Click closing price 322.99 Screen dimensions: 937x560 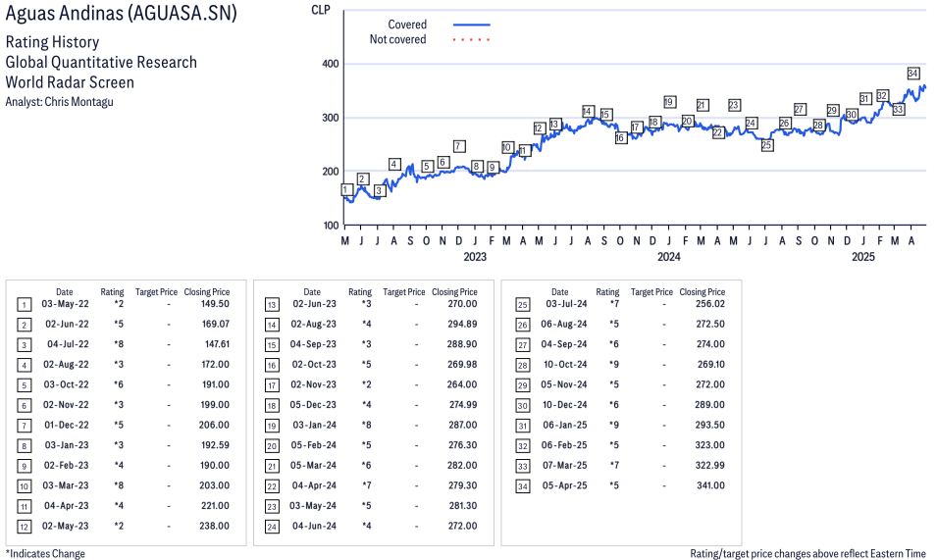(710, 466)
